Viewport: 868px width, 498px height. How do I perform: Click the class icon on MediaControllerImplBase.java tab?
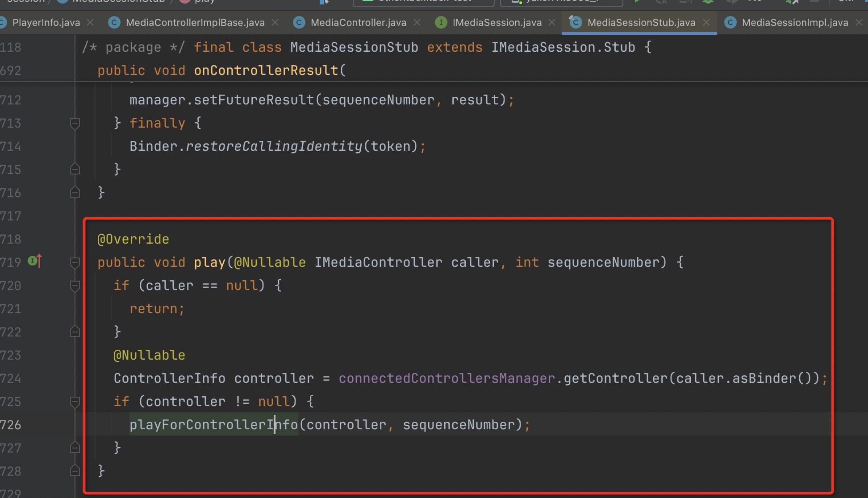click(115, 22)
